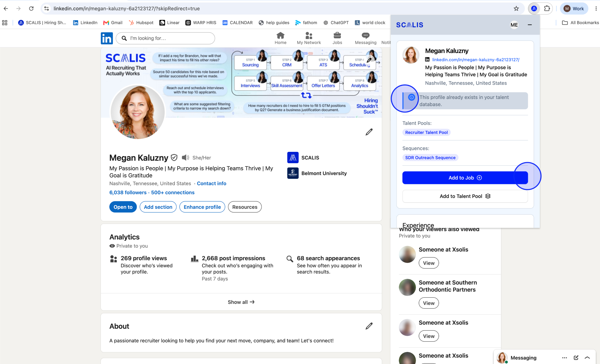Open the Extensions puzzle icon

[x=547, y=9]
